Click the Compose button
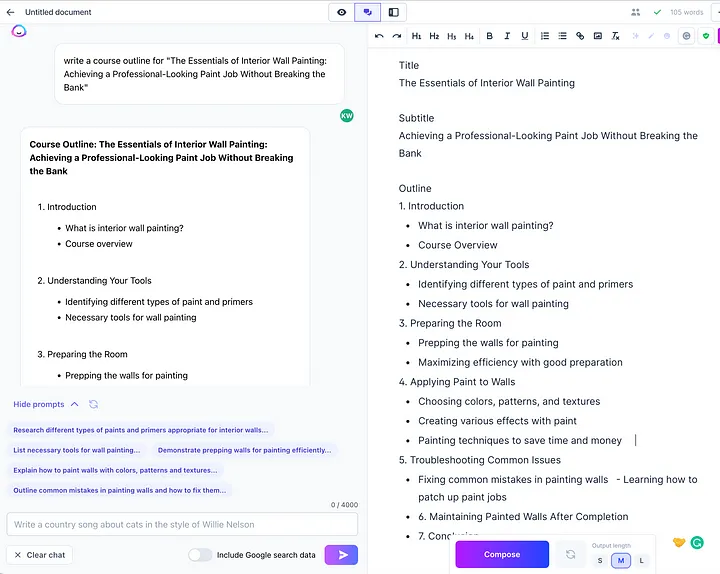The image size is (720, 574). click(x=502, y=554)
